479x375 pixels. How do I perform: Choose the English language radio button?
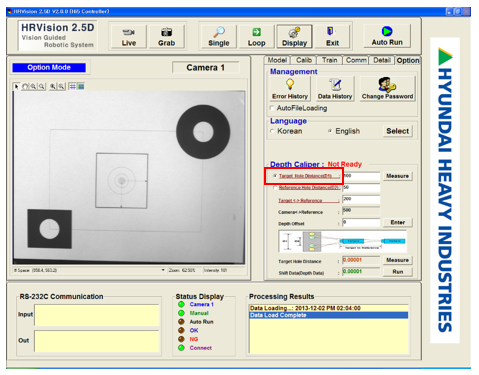click(330, 131)
